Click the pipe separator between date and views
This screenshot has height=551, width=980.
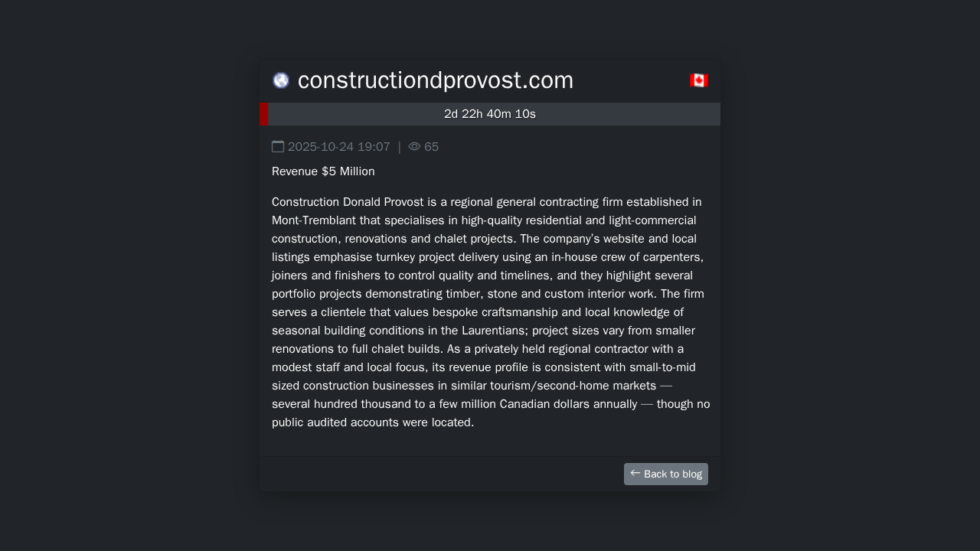tap(400, 147)
